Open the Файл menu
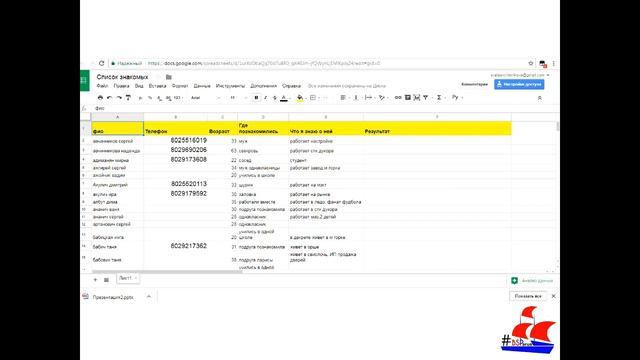Viewport: 640px width, 360px height. [x=102, y=86]
